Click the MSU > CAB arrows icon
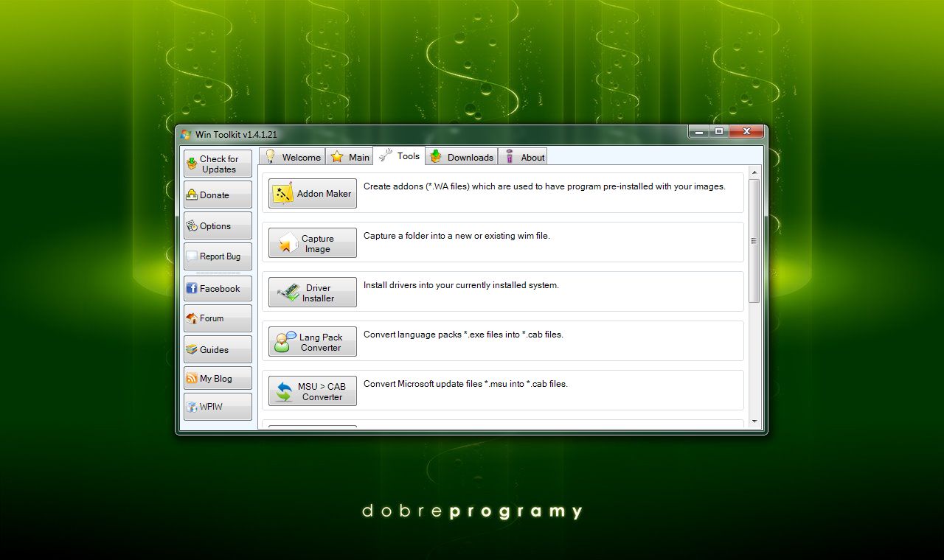The width and height of the screenshot is (944, 560). point(284,391)
